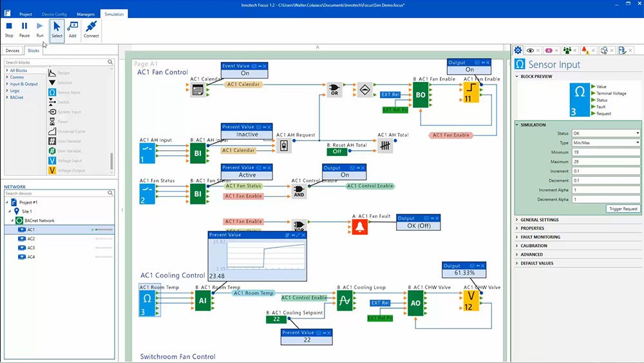Click the Reset AH Total Off value

pyautogui.click(x=337, y=152)
